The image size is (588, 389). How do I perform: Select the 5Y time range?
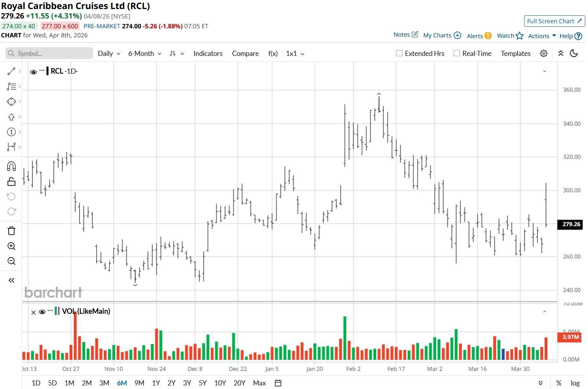click(x=203, y=383)
